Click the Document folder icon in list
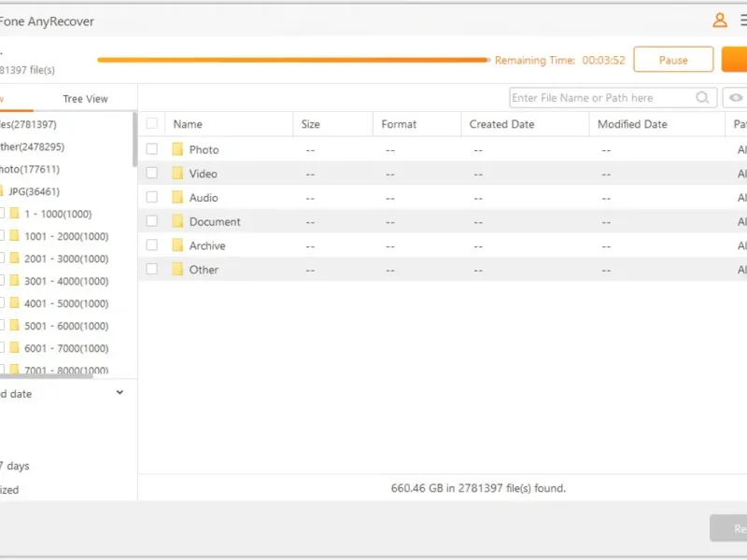747x560 pixels. tap(177, 221)
